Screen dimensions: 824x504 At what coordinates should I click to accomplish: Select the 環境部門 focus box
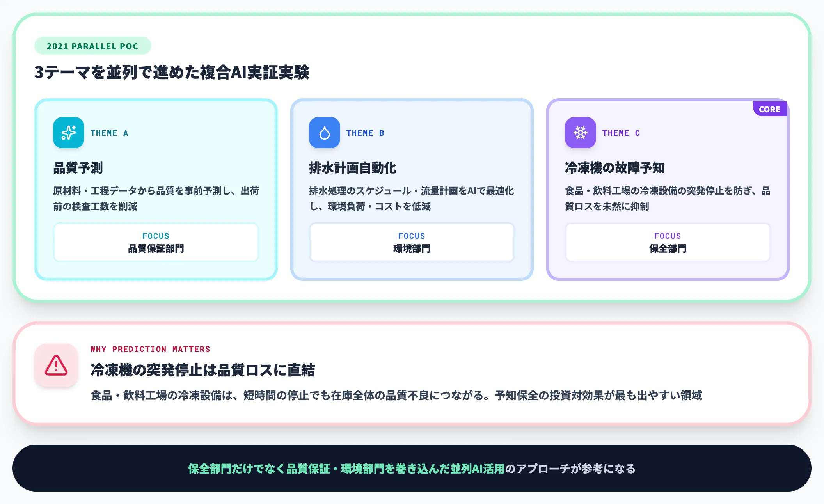click(412, 242)
